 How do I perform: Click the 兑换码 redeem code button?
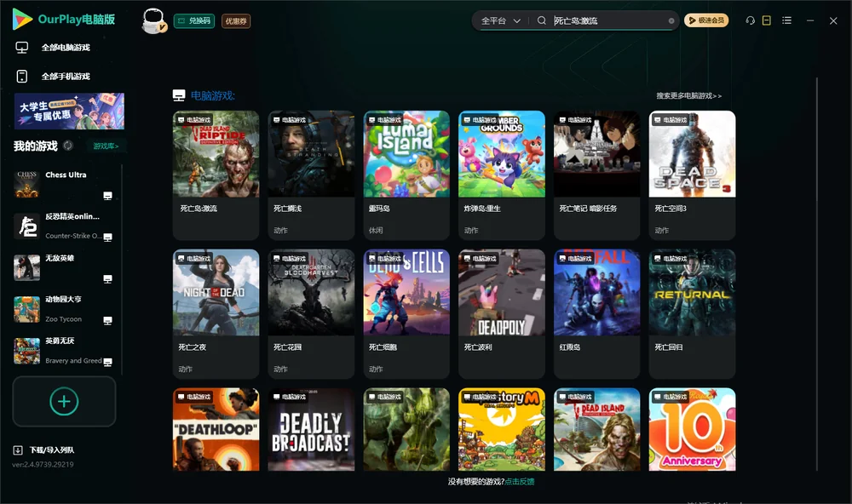pos(194,21)
